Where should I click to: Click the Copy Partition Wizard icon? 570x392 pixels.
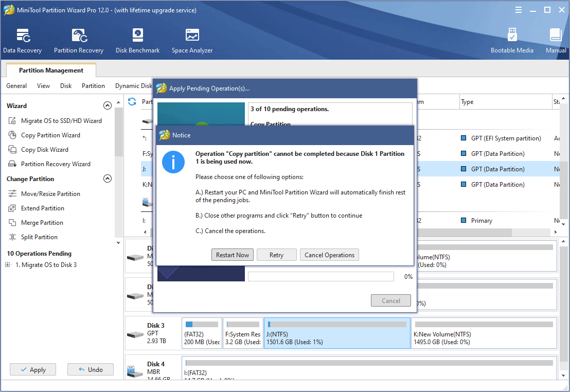tap(12, 135)
